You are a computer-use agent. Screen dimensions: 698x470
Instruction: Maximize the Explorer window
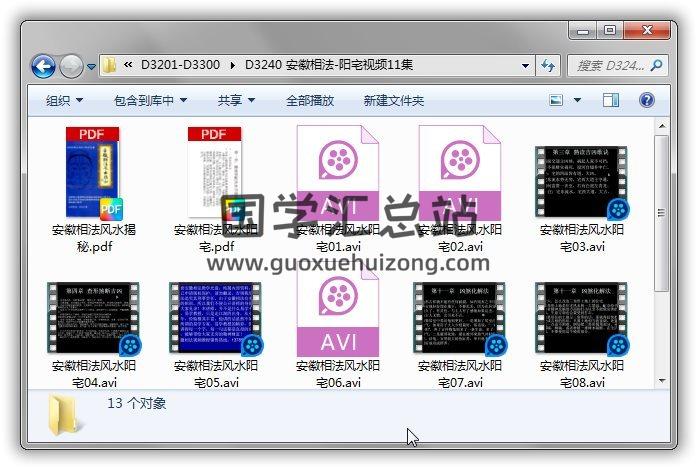610,31
